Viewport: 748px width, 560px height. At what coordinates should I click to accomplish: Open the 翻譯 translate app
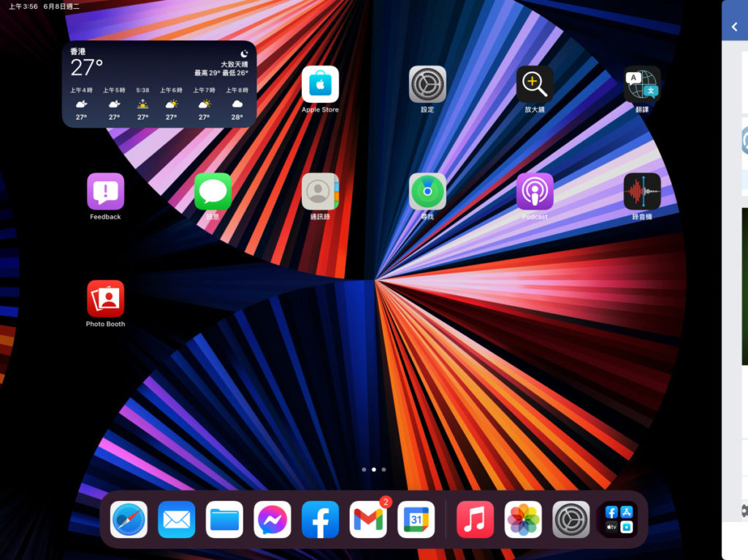tap(642, 85)
